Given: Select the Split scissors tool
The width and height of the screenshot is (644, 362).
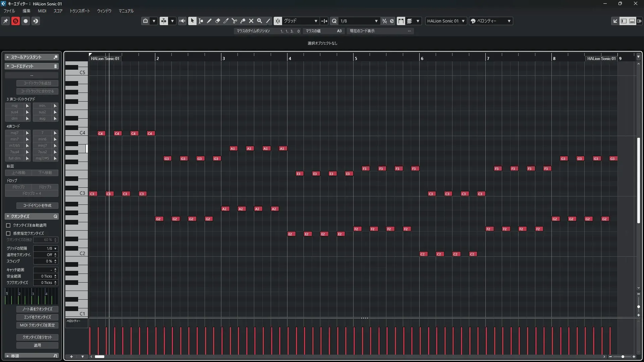Looking at the screenshot, I should tap(234, 21).
